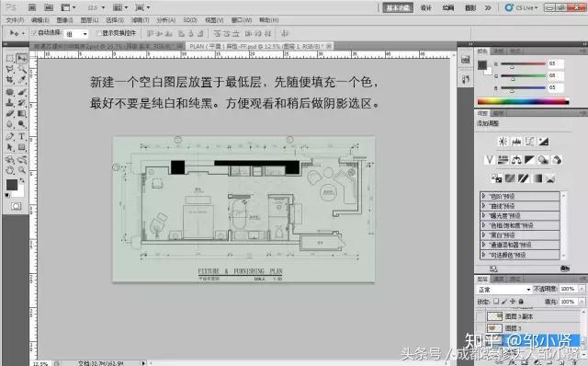
Task: Add an Invert adjustment
Action: pos(496,178)
